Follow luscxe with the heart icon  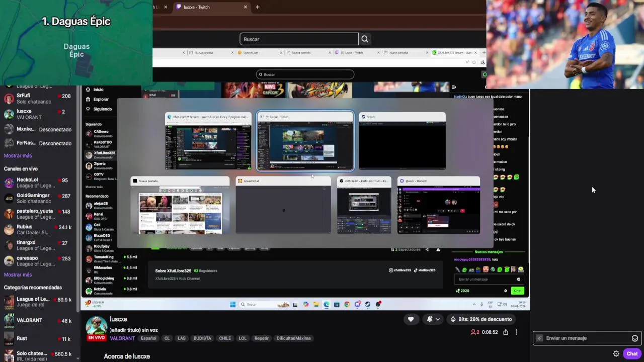click(x=411, y=319)
